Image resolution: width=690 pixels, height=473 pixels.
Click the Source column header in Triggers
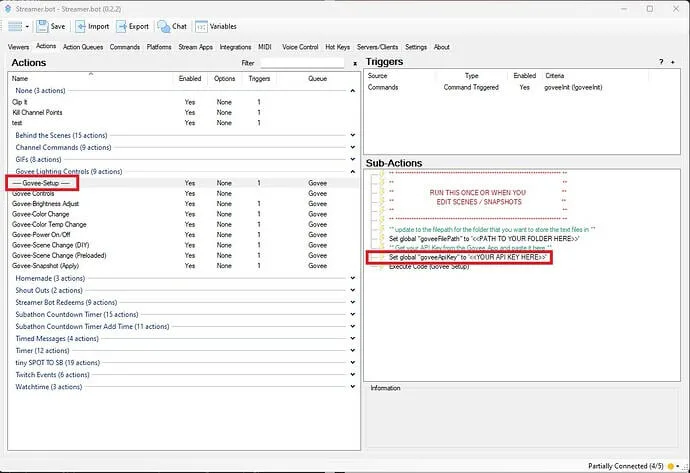pos(378,76)
